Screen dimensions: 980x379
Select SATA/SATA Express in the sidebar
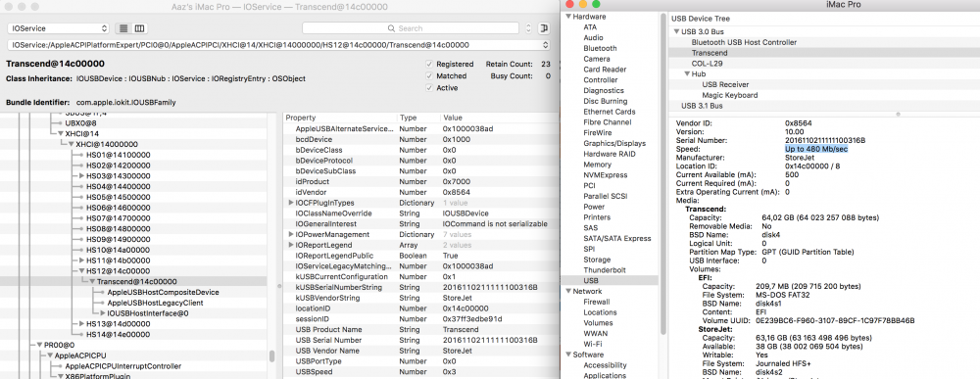pos(616,239)
